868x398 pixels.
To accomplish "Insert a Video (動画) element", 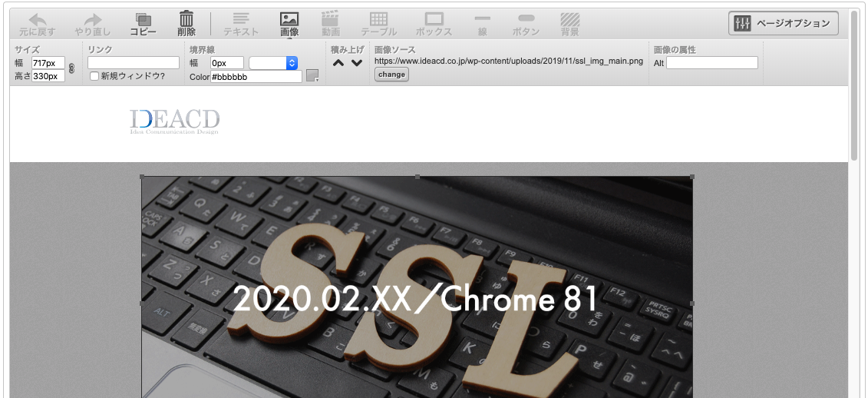I will 331,25.
